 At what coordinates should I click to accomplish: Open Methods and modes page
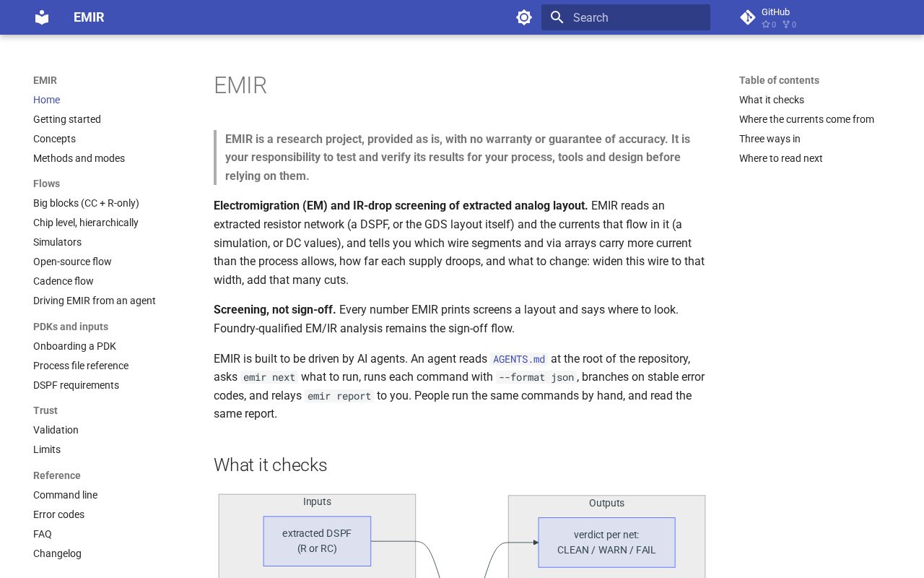(x=79, y=158)
